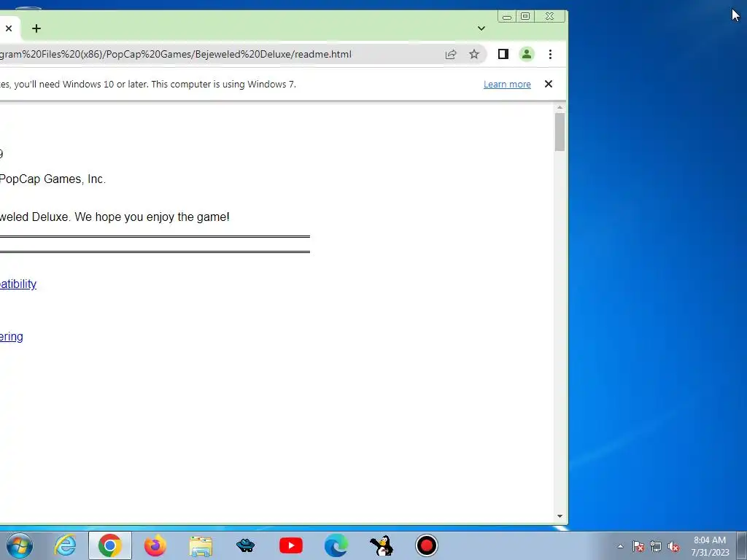Open the YouTube taskbar shortcut
The width and height of the screenshot is (747, 560).
click(291, 545)
